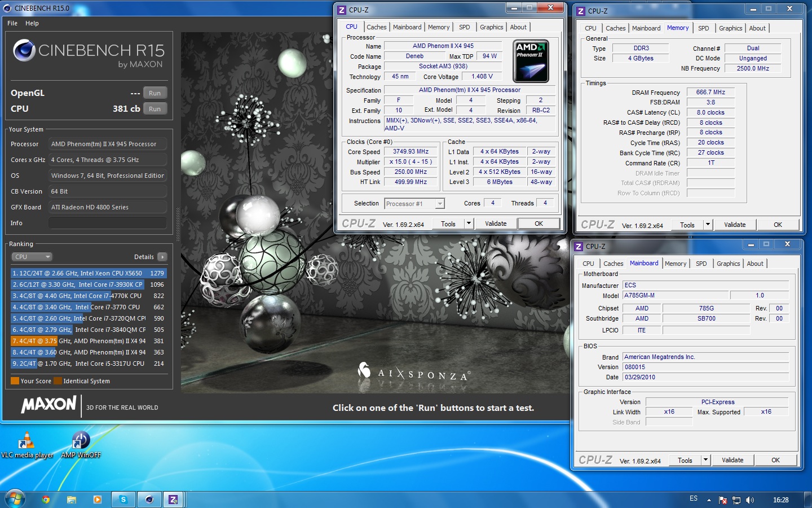The image size is (812, 508).
Task: Open the ranking Details arrow in Cinebench
Action: click(x=162, y=257)
